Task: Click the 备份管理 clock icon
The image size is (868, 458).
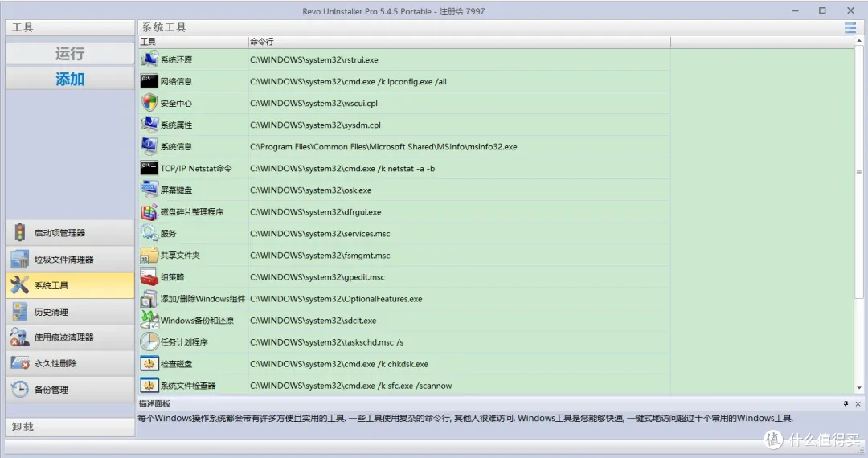Action: (x=20, y=389)
